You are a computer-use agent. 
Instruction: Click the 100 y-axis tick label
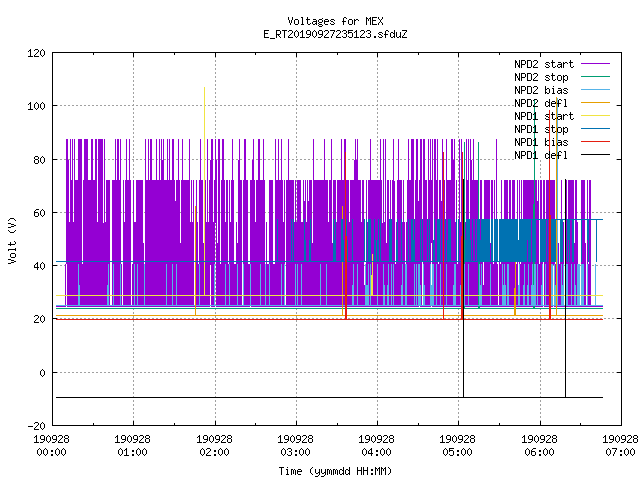click(36, 106)
